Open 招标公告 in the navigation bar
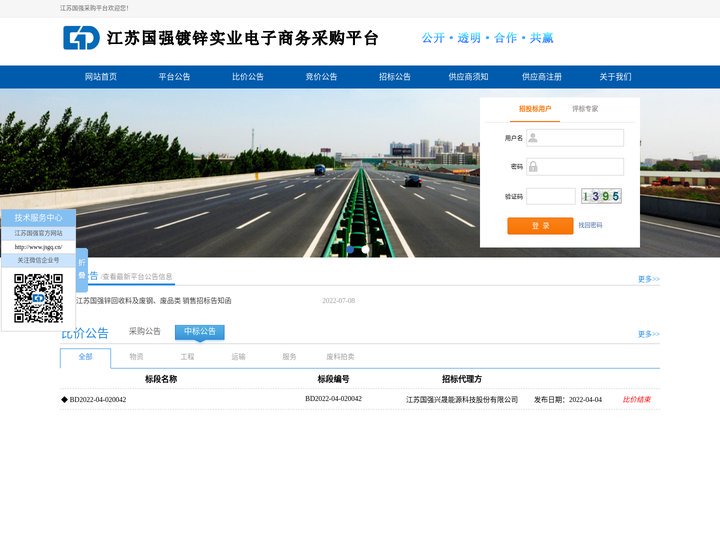Image resolution: width=720 pixels, height=540 pixels. (395, 77)
